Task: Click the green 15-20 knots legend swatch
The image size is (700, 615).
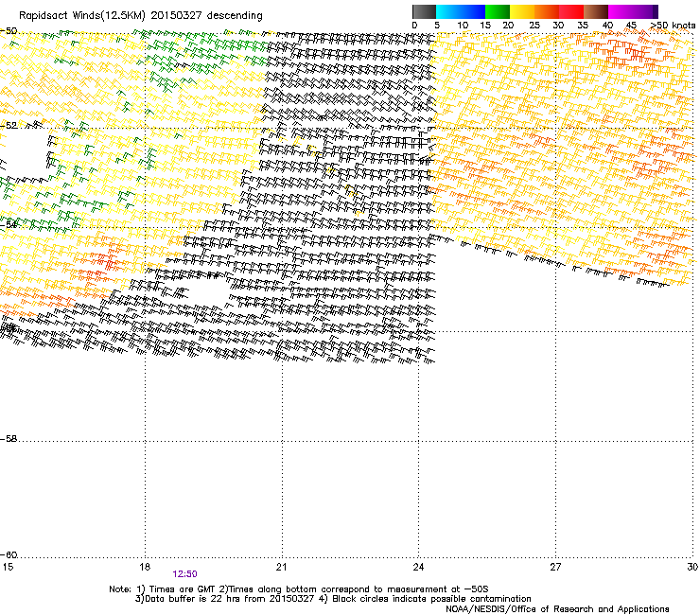Action: (x=498, y=11)
